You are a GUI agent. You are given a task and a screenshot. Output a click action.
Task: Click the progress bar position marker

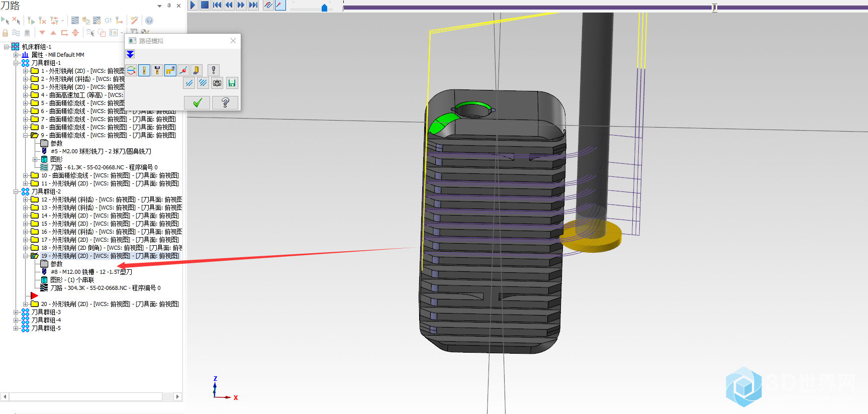[x=714, y=8]
